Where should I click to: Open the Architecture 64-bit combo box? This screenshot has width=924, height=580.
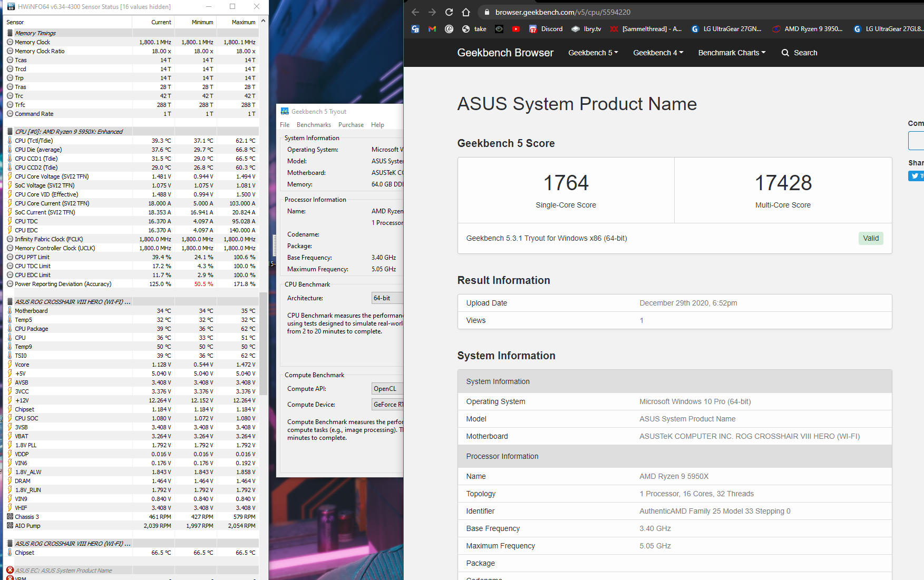[387, 298]
